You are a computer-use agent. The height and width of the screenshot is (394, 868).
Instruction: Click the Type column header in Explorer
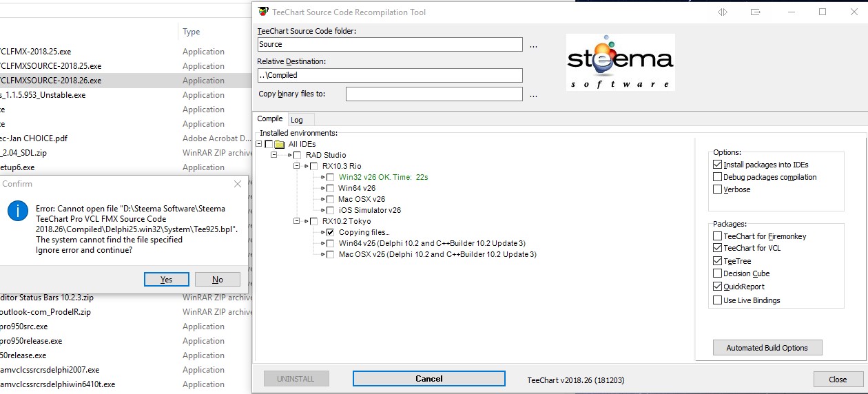click(x=192, y=32)
